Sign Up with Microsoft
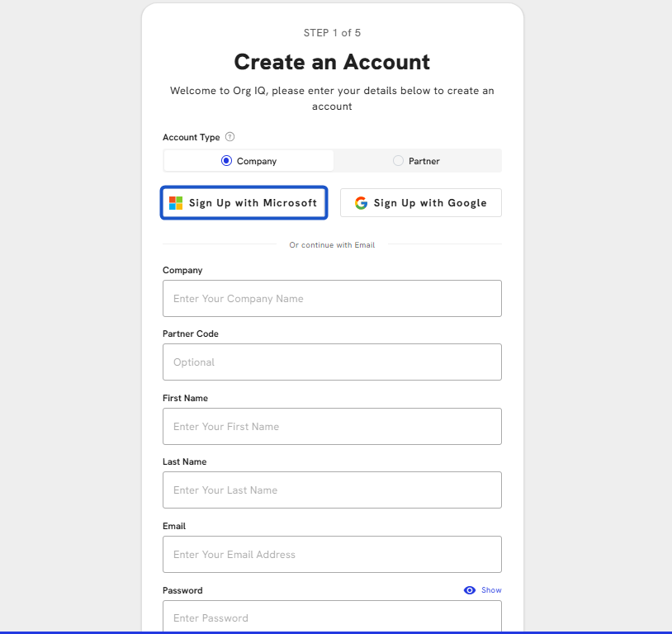 click(244, 203)
